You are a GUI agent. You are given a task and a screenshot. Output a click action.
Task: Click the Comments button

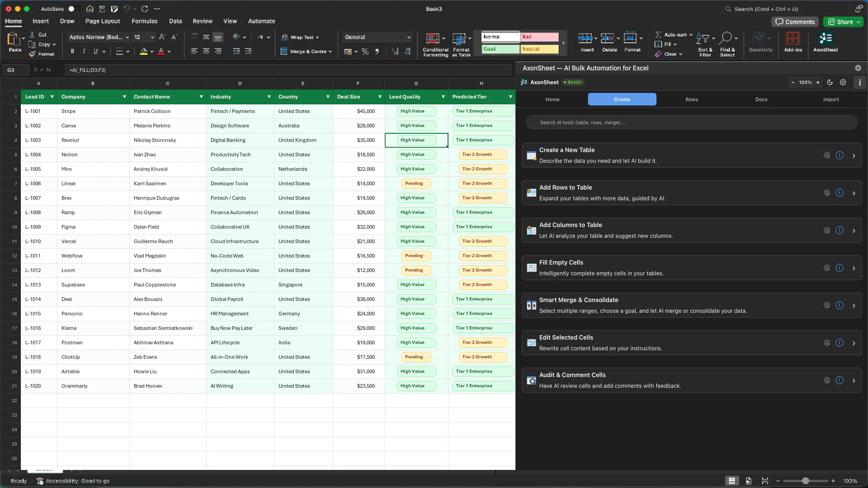click(x=795, y=22)
